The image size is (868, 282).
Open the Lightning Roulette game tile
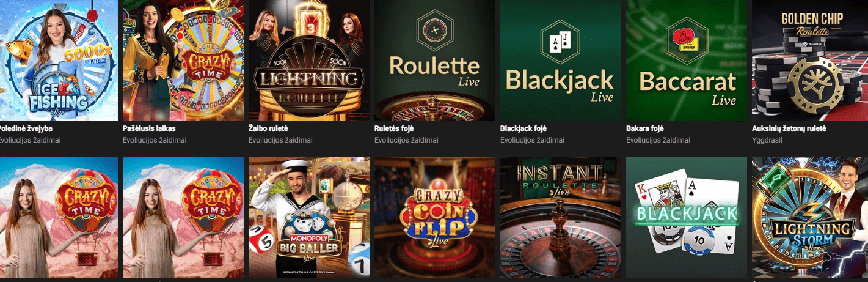[309, 61]
